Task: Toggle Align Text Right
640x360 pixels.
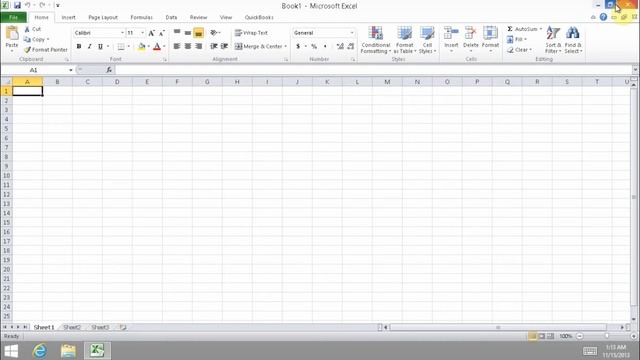Action: click(x=198, y=47)
